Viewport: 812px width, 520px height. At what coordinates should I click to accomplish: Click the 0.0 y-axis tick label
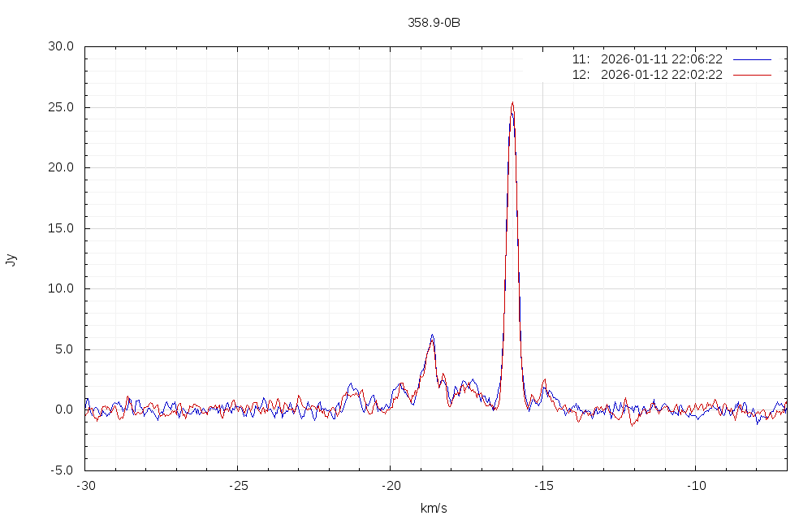pyautogui.click(x=63, y=409)
